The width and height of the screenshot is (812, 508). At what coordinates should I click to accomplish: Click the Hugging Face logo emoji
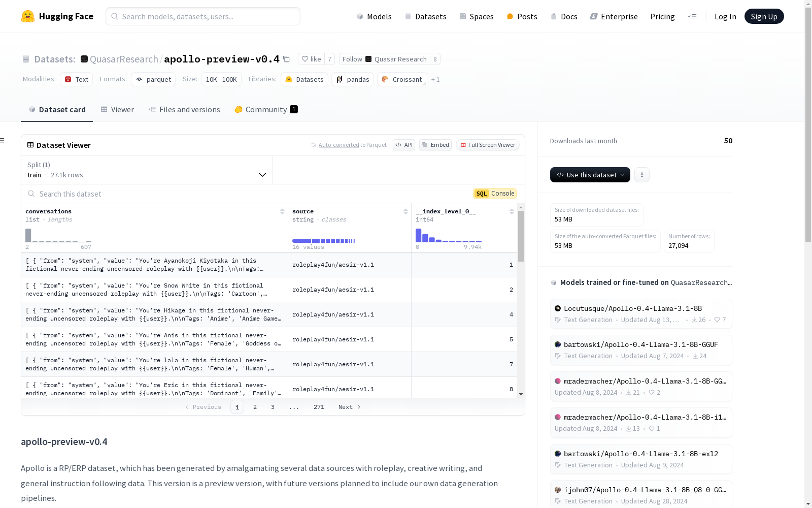click(x=28, y=16)
